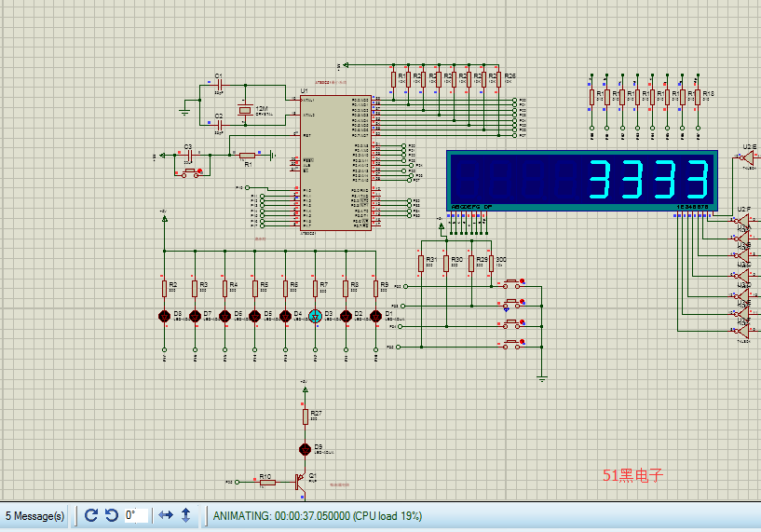Select LED D5 below resistor R5

point(255,317)
